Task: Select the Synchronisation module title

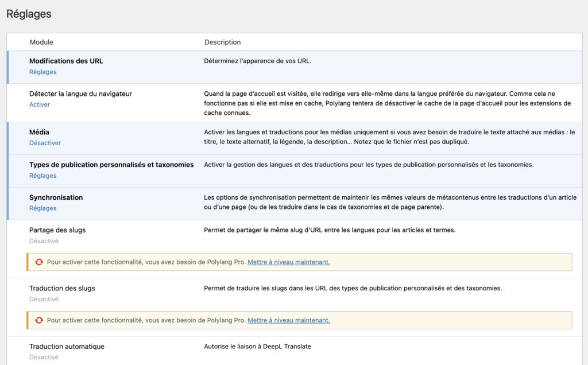Action: tap(56, 197)
